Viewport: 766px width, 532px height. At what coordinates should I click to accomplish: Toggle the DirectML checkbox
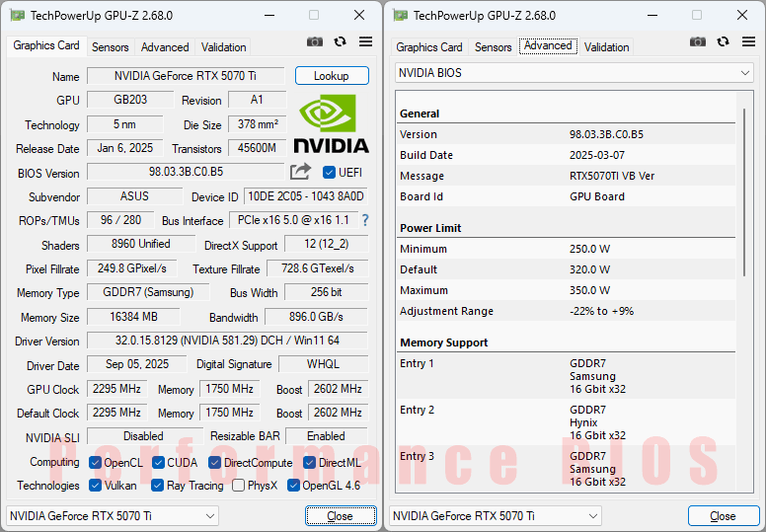tap(309, 463)
